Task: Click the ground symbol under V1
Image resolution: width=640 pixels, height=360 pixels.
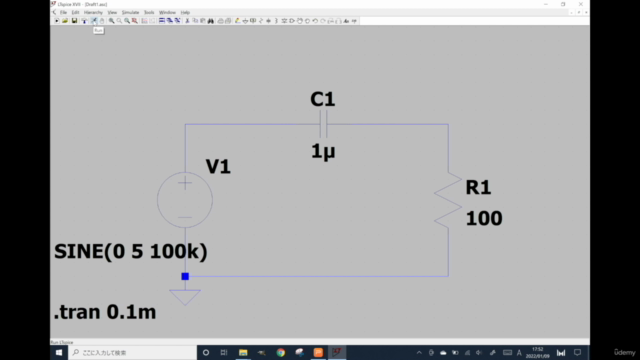Action: click(x=185, y=297)
